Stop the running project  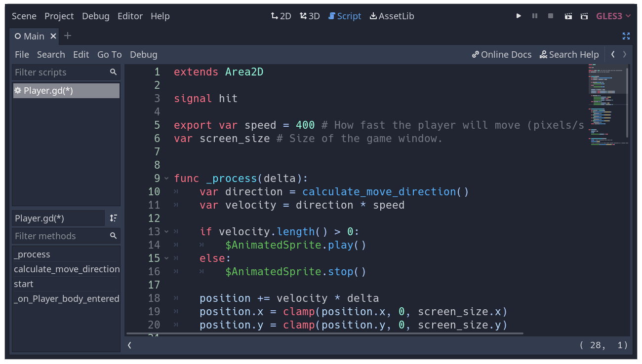(550, 16)
